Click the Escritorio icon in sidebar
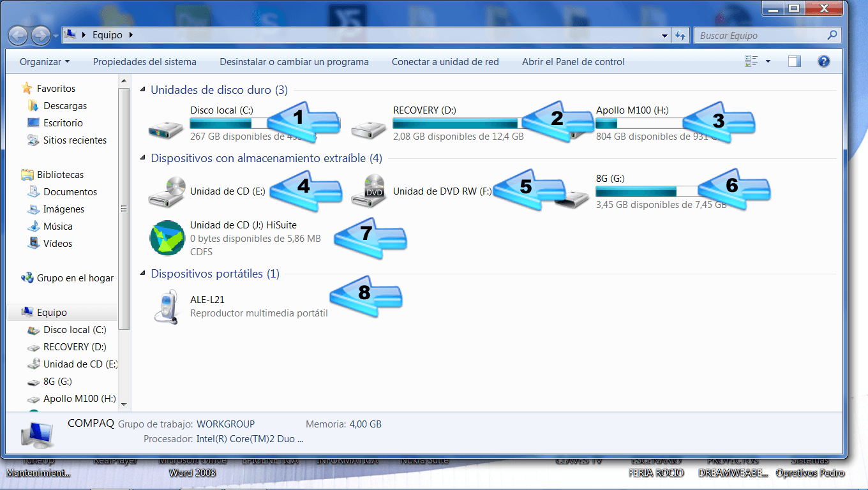 click(33, 122)
